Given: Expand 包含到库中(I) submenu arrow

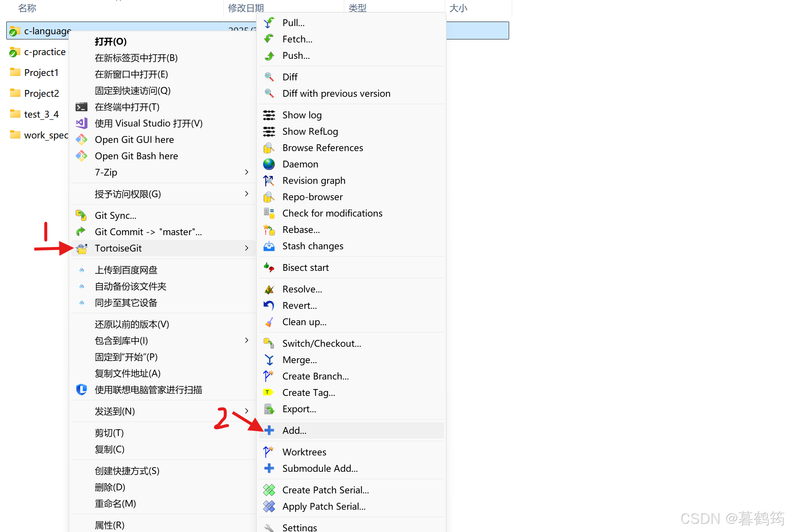Looking at the screenshot, I should click(x=246, y=340).
